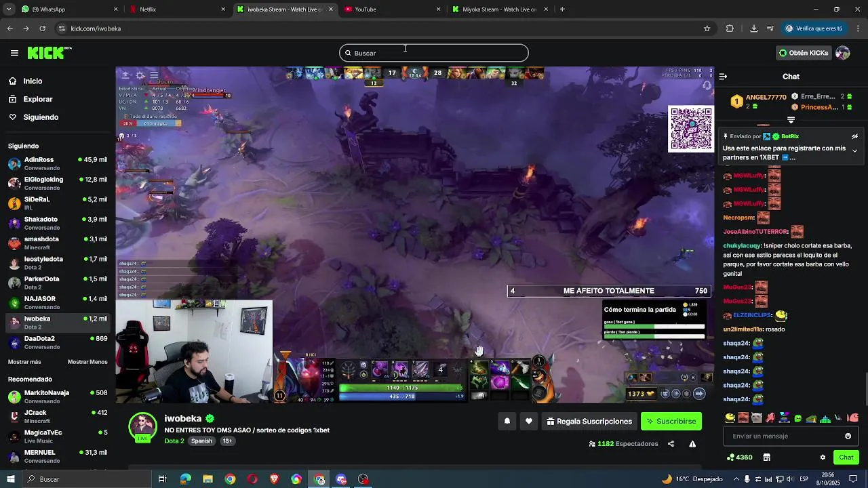Viewport: 868px width, 488px height.
Task: Open SiDeRaL channel in sidebar
Action: pyautogui.click(x=58, y=203)
